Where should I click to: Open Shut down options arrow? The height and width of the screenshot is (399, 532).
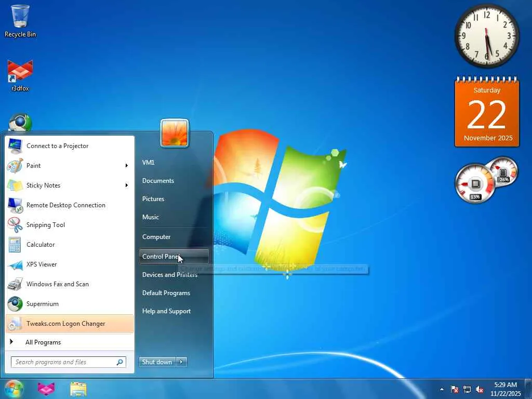181,362
